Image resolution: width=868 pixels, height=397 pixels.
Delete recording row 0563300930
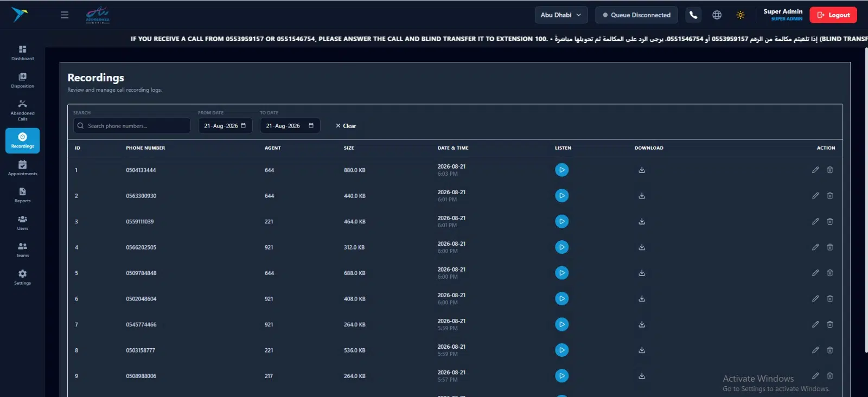[x=830, y=195]
